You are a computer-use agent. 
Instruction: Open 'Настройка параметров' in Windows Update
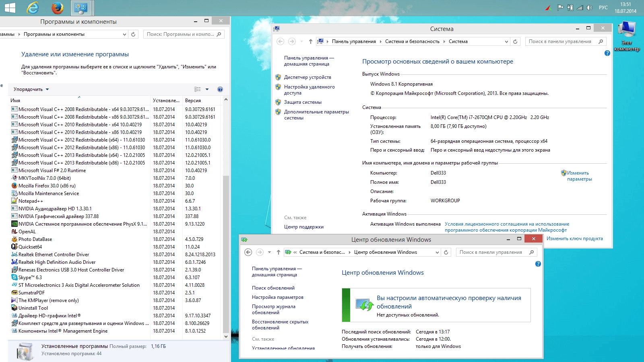tap(278, 297)
